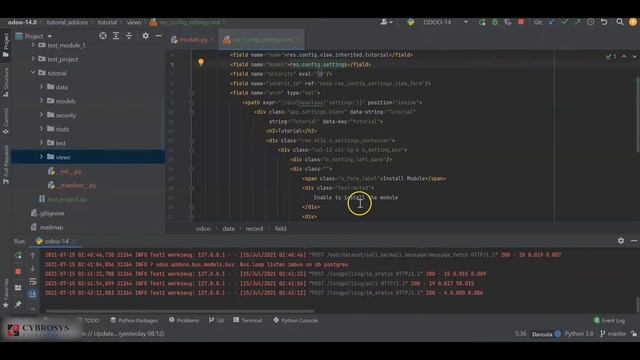Click the Git Push arrow icon
This screenshot has width=640, height=360.
point(577,22)
